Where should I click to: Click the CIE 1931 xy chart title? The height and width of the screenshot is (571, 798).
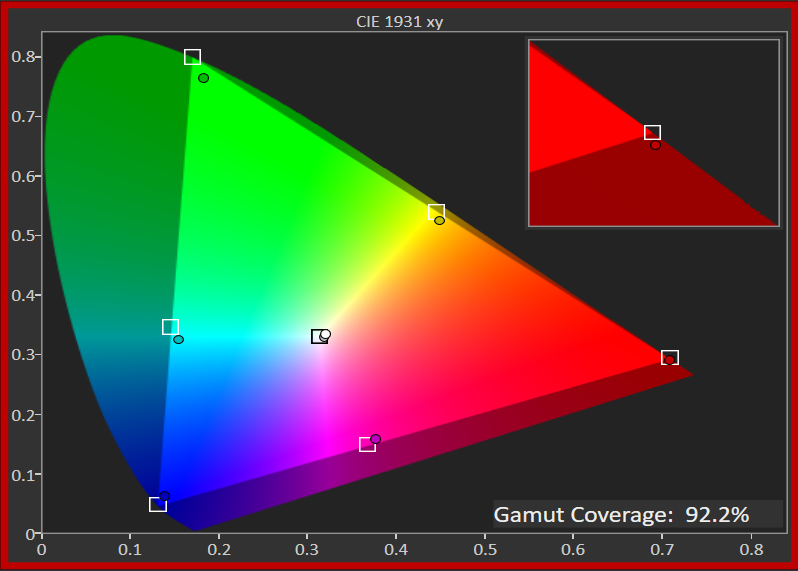coord(399,21)
